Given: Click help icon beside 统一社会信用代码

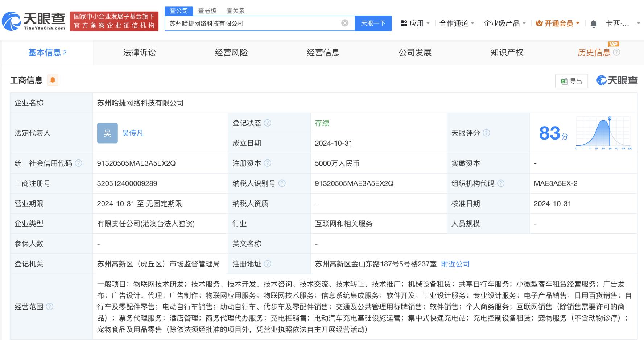Looking at the screenshot, I should 78,163.
